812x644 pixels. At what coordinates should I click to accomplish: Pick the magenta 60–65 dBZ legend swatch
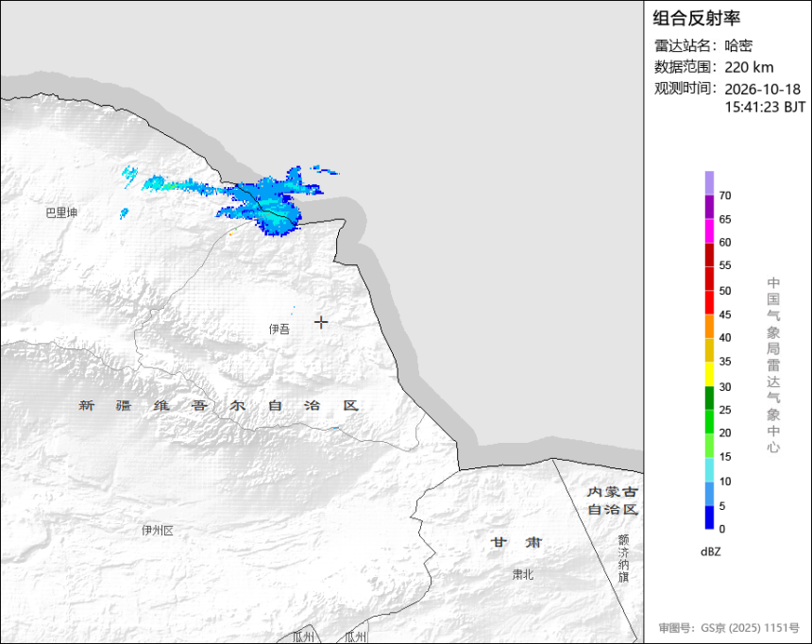(x=709, y=230)
